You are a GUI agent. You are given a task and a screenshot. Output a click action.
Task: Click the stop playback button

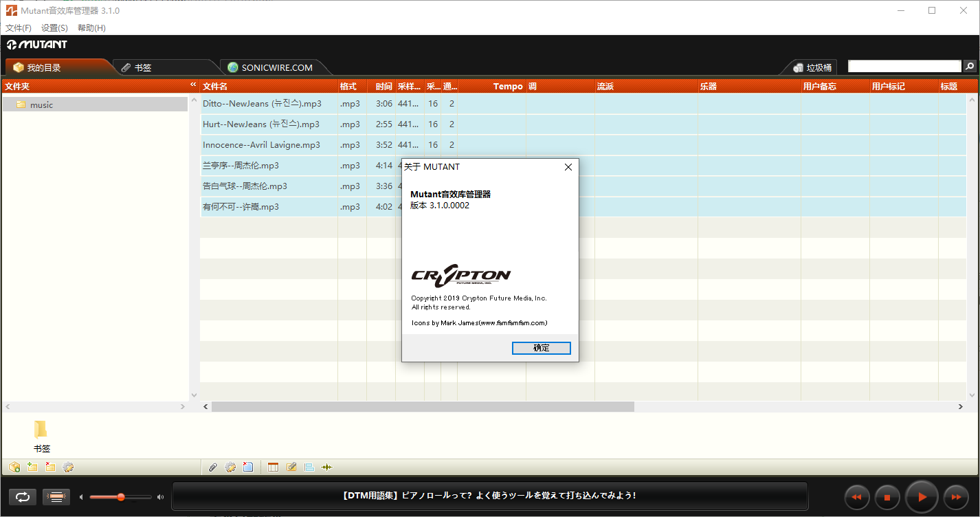887,496
